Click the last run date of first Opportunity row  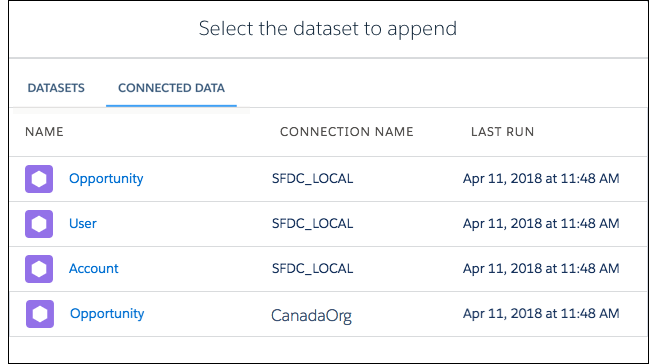[x=541, y=178]
